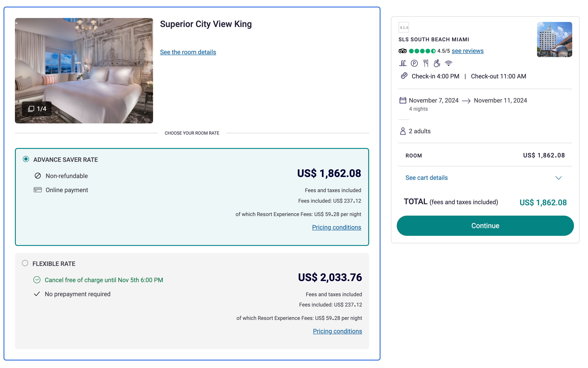This screenshot has height=368, width=588.
Task: Open the see reviews link
Action: [x=467, y=51]
